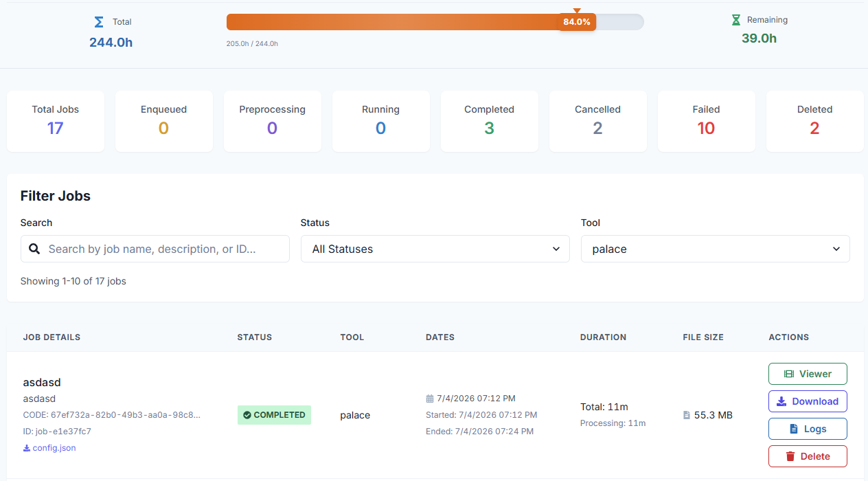This screenshot has width=868, height=481.
Task: Click the magnifier icon in search box
Action: [34, 249]
